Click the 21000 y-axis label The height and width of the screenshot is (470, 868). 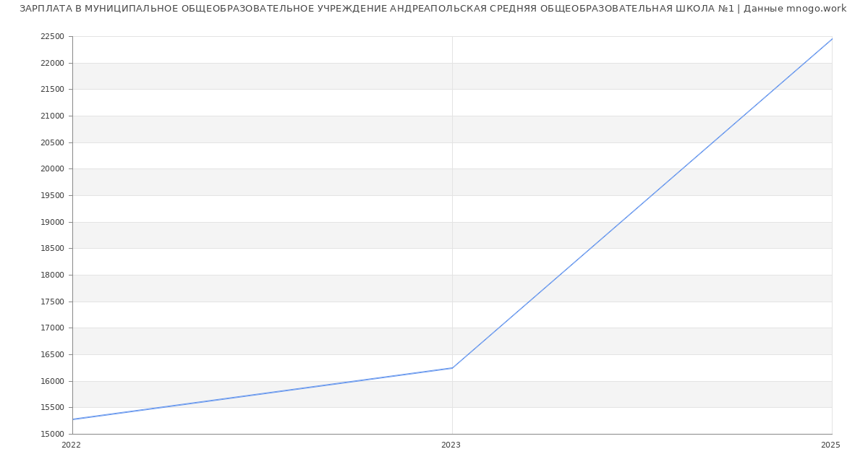53,116
